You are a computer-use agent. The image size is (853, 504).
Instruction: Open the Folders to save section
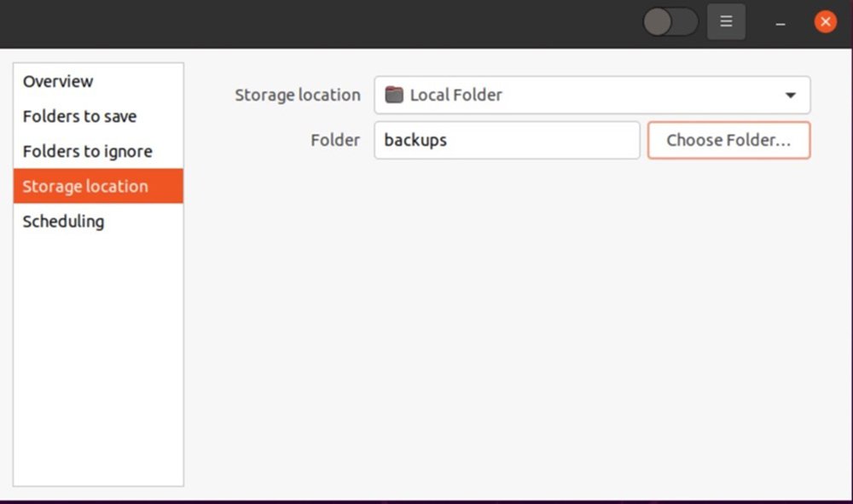coord(79,117)
